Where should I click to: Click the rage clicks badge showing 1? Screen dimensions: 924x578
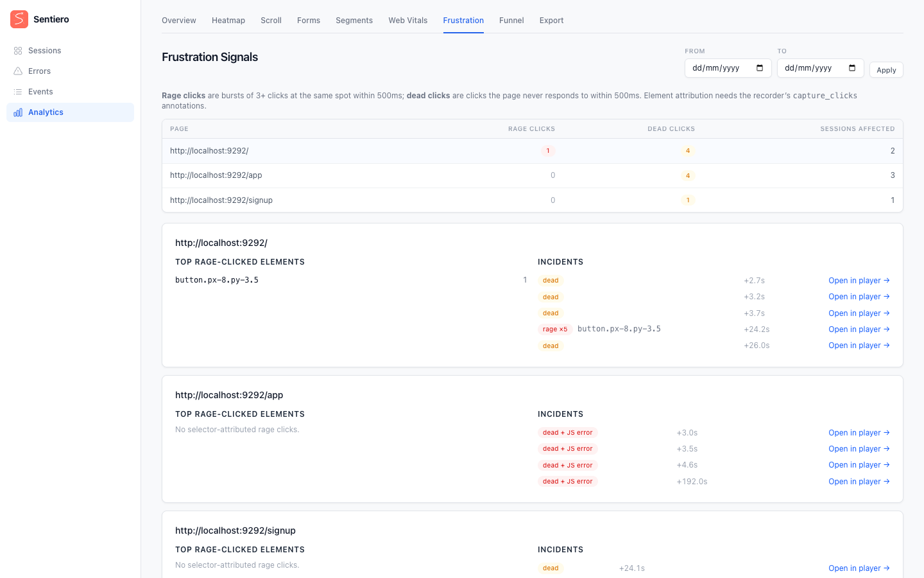click(x=548, y=151)
